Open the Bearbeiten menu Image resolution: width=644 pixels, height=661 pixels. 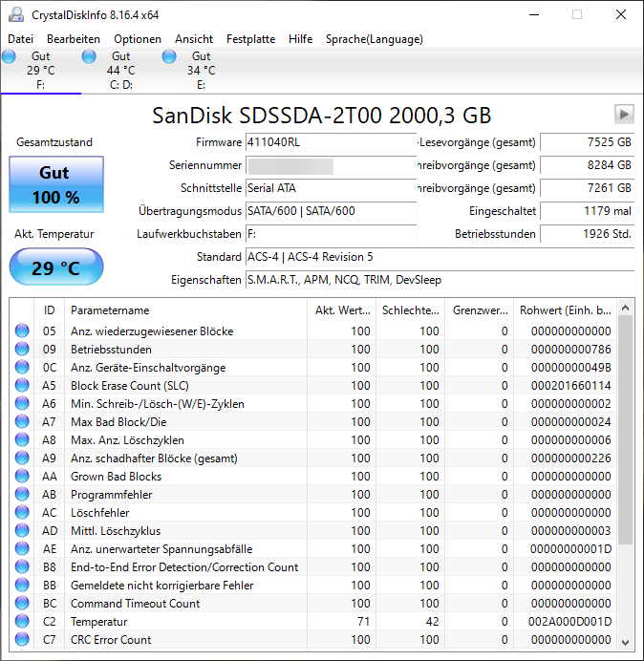coord(74,39)
